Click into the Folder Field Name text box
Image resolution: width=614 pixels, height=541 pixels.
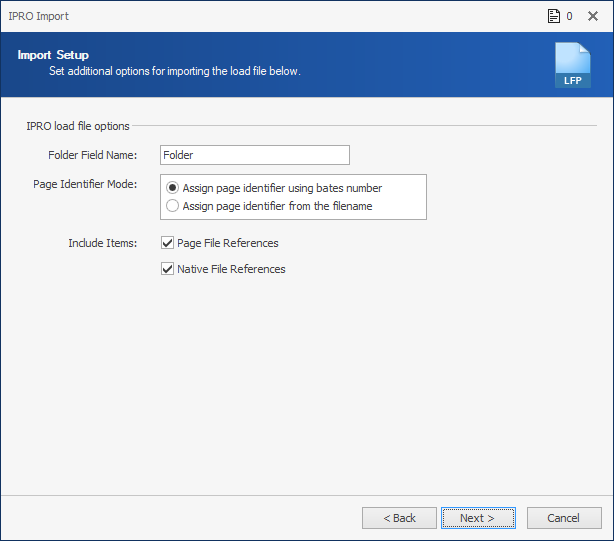coord(255,155)
